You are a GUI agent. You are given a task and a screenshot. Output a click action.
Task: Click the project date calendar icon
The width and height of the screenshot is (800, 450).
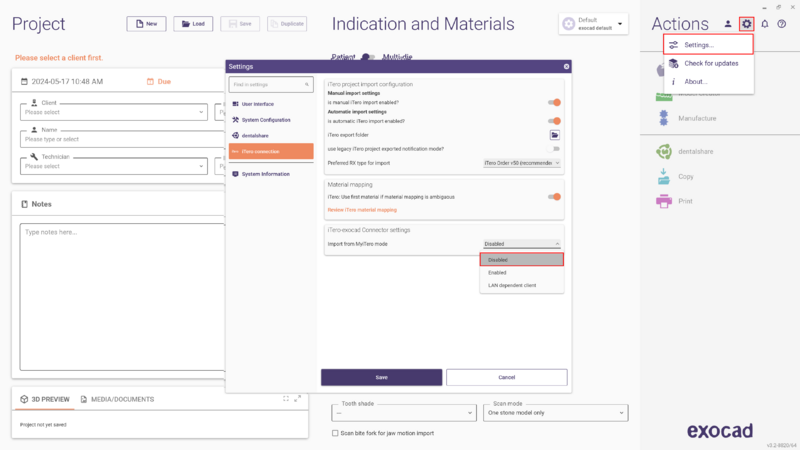click(24, 82)
